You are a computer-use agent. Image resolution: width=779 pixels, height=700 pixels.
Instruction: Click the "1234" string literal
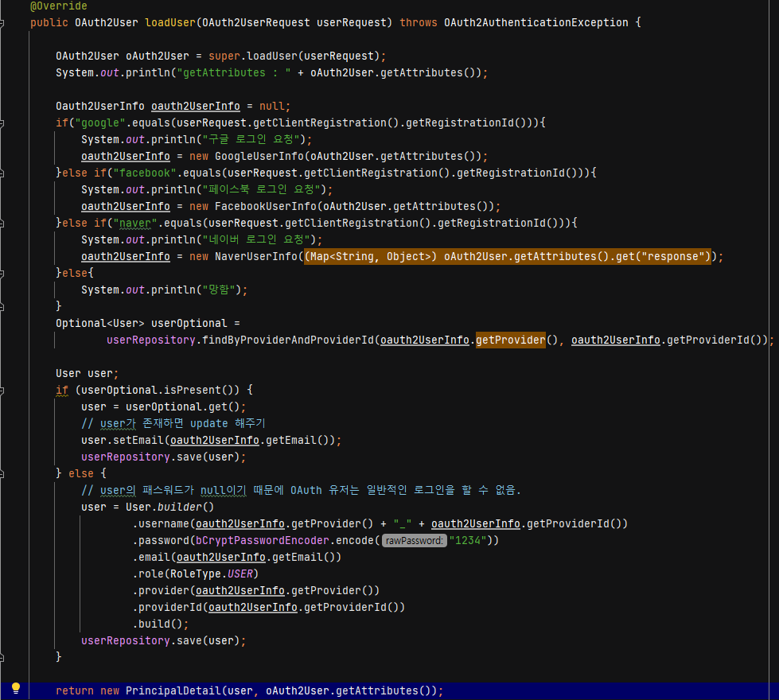point(468,541)
